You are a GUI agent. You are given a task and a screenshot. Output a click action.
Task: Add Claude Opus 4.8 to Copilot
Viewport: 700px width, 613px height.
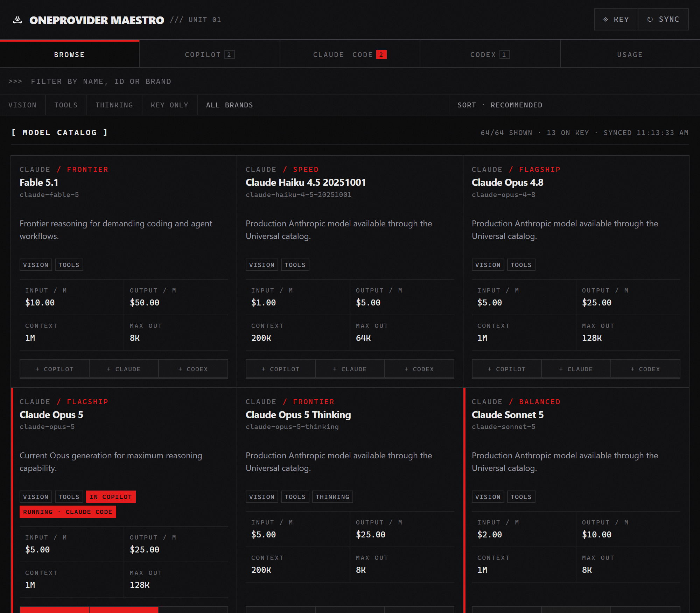click(507, 369)
